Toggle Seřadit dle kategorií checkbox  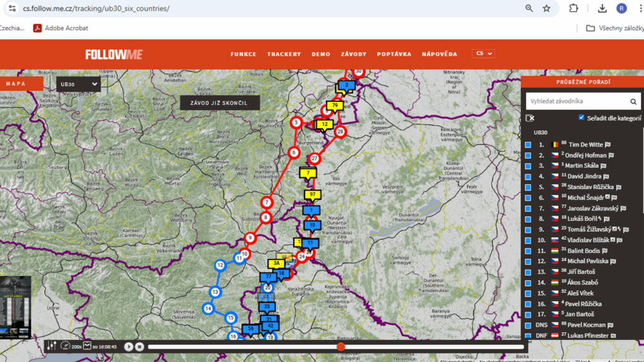581,118
